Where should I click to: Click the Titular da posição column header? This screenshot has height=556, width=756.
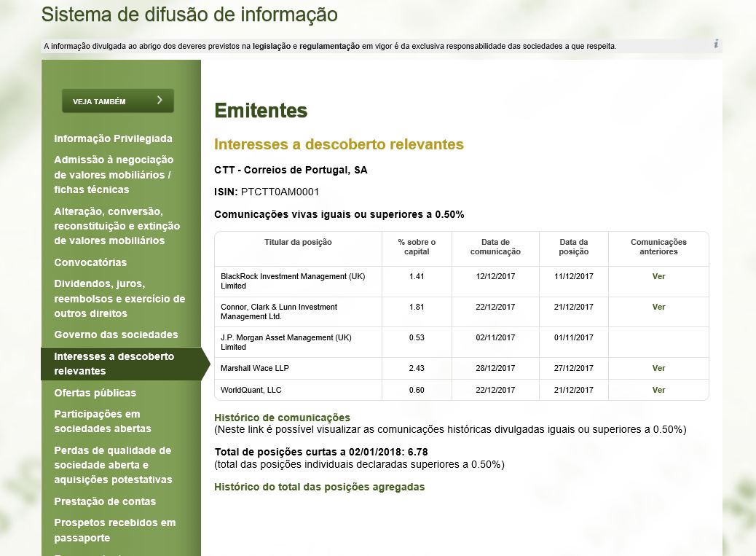298,242
